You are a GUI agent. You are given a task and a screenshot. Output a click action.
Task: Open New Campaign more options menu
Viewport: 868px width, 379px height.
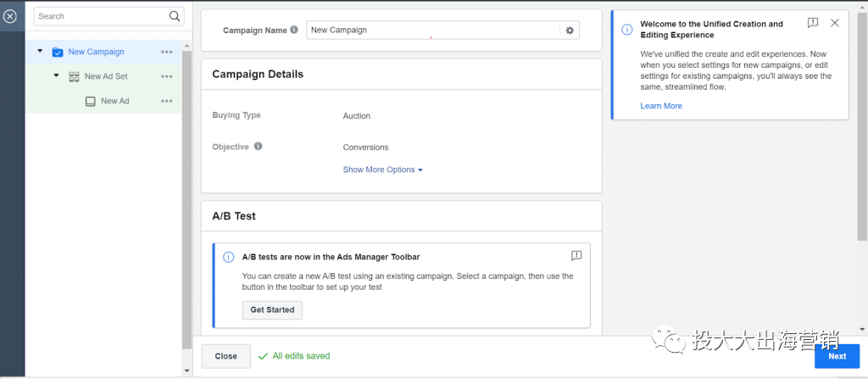point(167,52)
